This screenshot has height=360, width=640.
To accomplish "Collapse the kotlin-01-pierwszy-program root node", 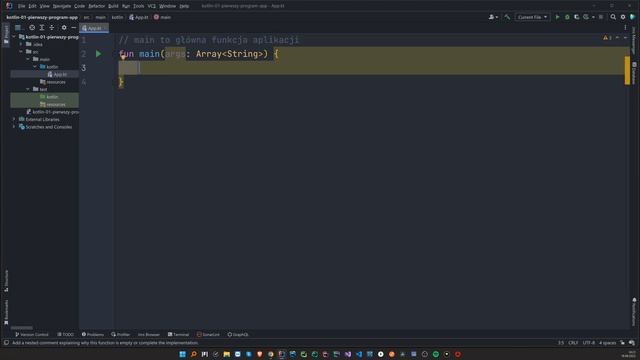I will click(x=14, y=37).
